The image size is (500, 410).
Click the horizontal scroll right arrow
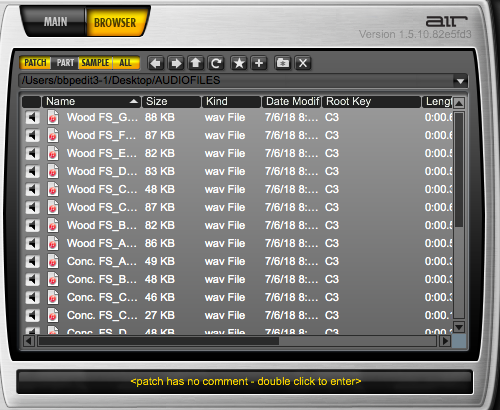click(445, 341)
